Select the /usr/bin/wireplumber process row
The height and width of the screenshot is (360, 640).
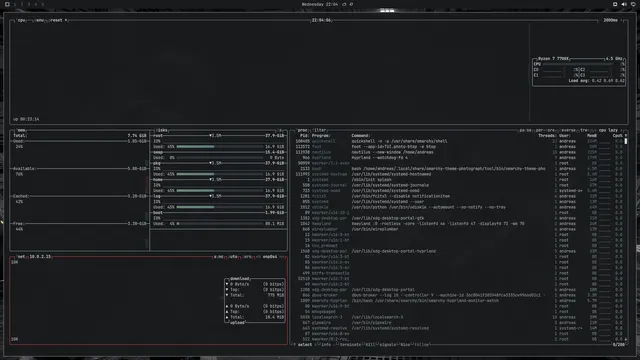459,229
